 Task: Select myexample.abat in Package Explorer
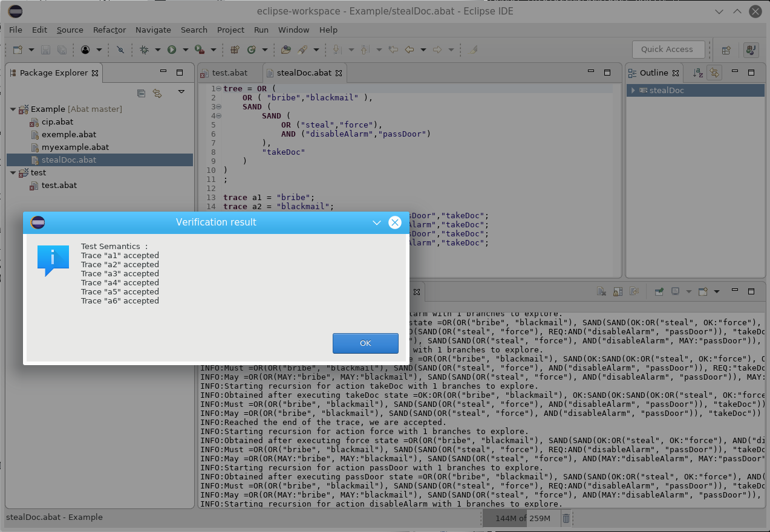click(x=75, y=148)
